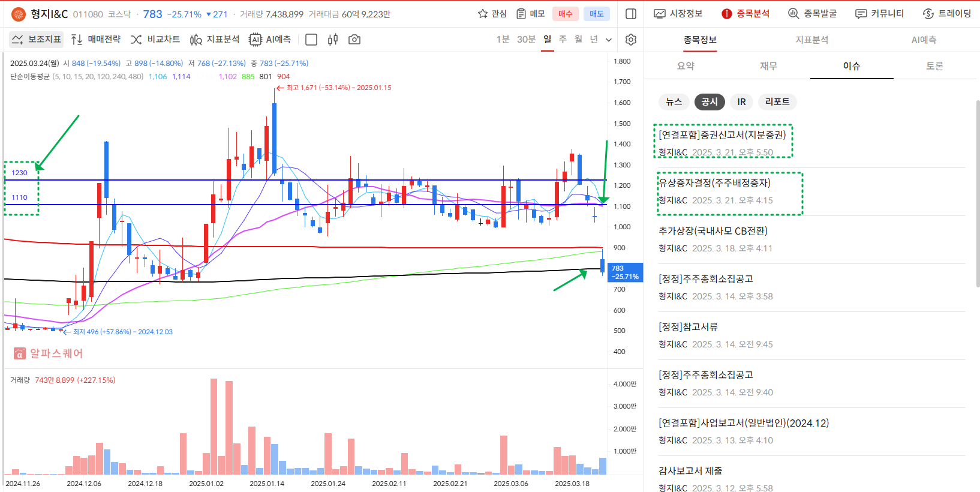Select 주 weekly chart interval
The image size is (980, 492).
pos(563,40)
